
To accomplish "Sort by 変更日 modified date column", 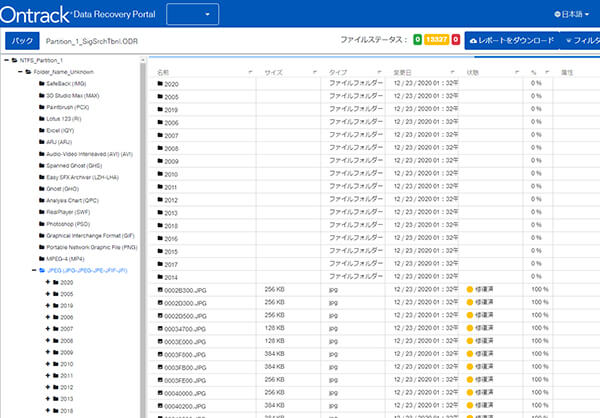I will point(403,72).
